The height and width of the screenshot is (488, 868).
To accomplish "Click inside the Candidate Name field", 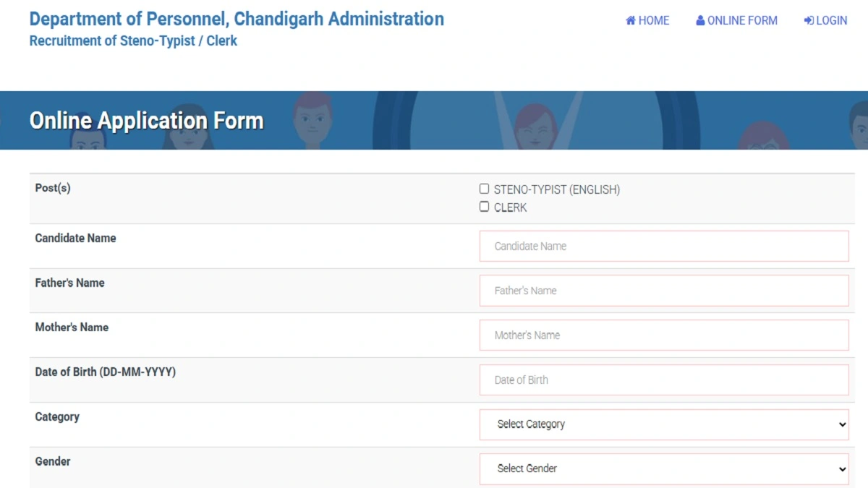I will 663,246.
